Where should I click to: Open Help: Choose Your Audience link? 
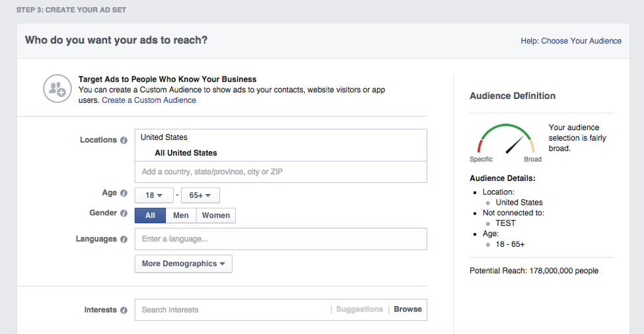tap(571, 41)
